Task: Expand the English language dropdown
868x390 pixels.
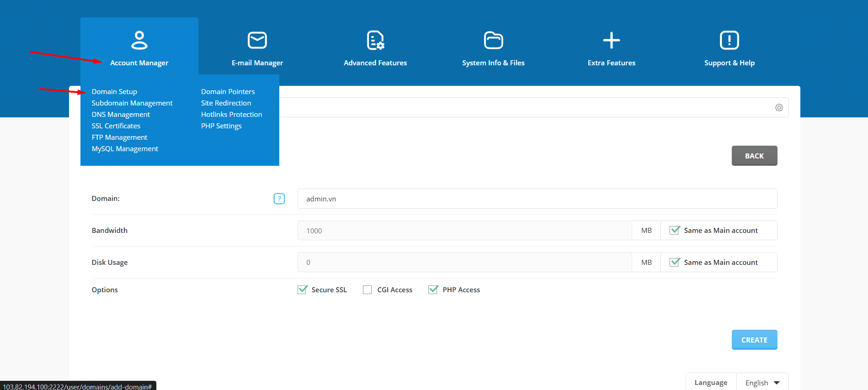Action: (762, 383)
